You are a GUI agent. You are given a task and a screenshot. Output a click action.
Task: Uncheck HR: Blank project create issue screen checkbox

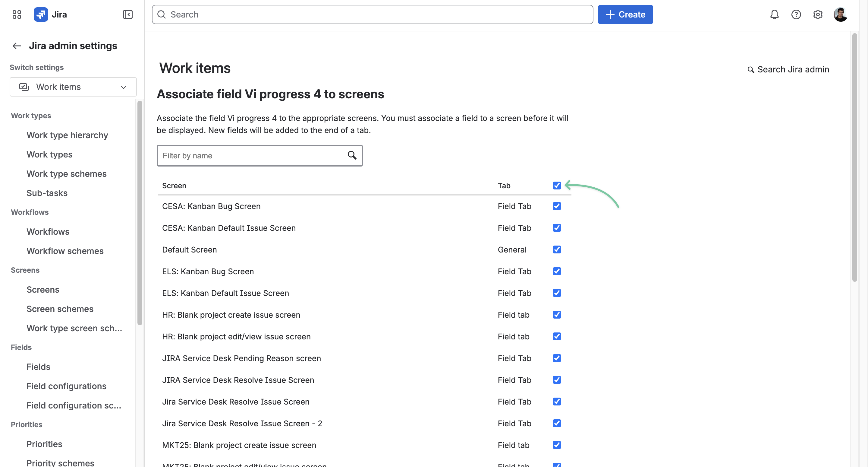[x=557, y=315]
